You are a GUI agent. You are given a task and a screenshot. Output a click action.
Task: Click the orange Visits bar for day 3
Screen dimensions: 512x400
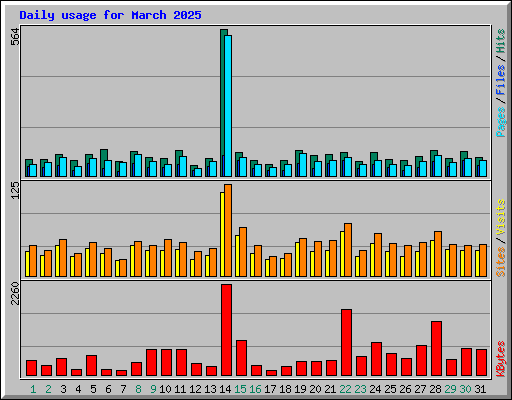click(63, 258)
